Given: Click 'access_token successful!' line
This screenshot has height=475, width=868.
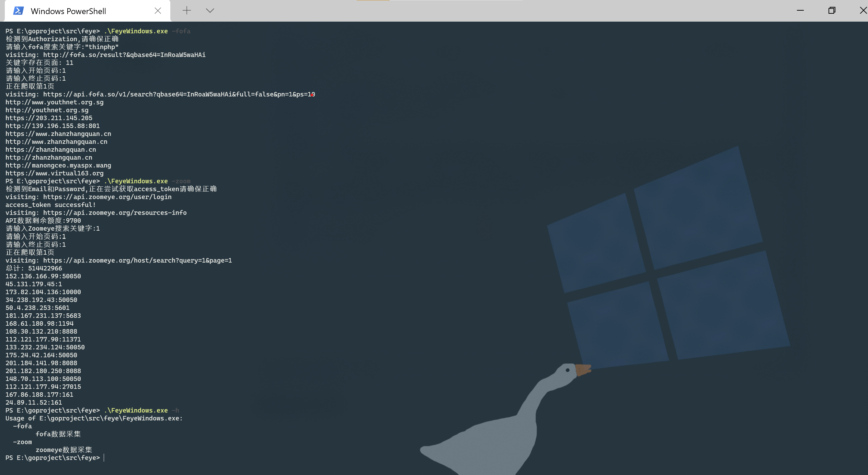Looking at the screenshot, I should (x=51, y=205).
